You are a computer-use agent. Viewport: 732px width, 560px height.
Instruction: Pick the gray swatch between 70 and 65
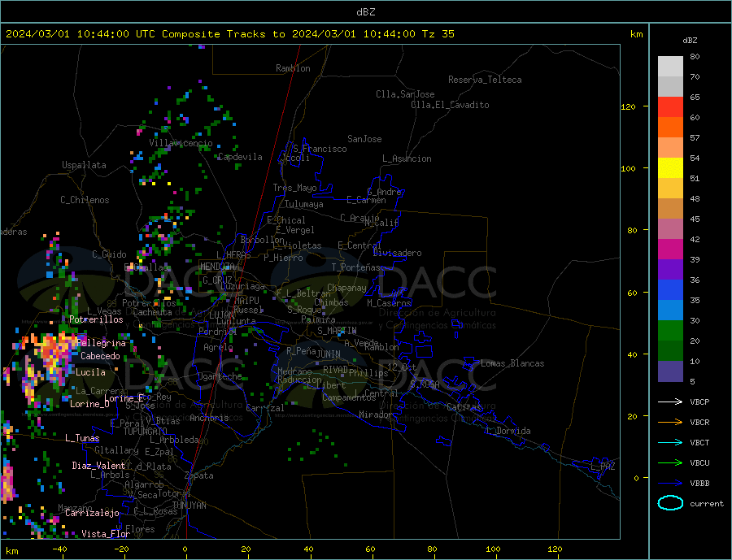point(670,87)
